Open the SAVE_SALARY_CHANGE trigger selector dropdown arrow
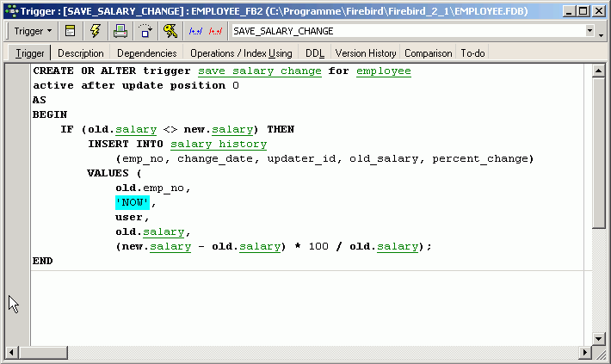 point(589,31)
